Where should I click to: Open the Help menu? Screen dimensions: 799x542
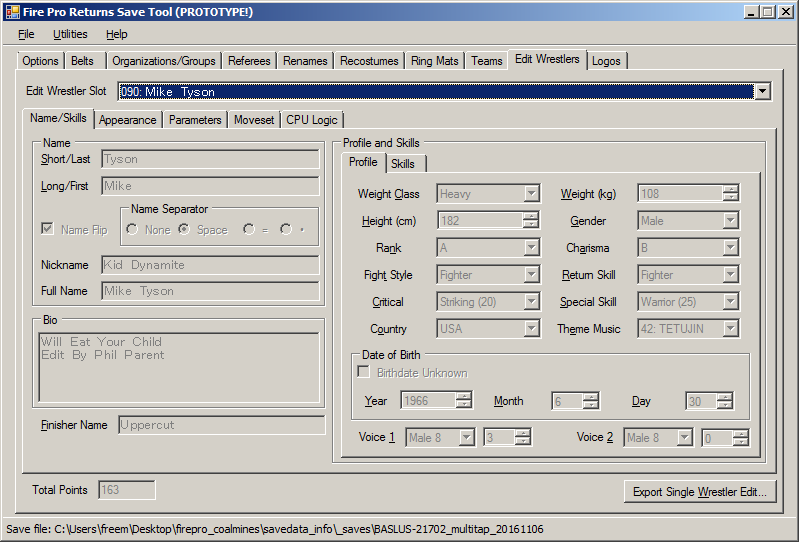(x=117, y=34)
